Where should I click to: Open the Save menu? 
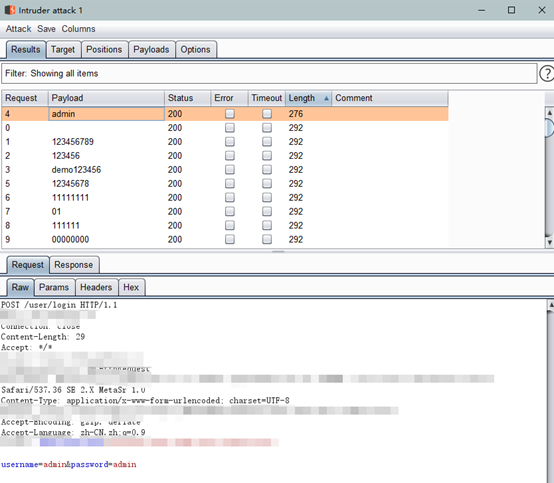tap(46, 29)
